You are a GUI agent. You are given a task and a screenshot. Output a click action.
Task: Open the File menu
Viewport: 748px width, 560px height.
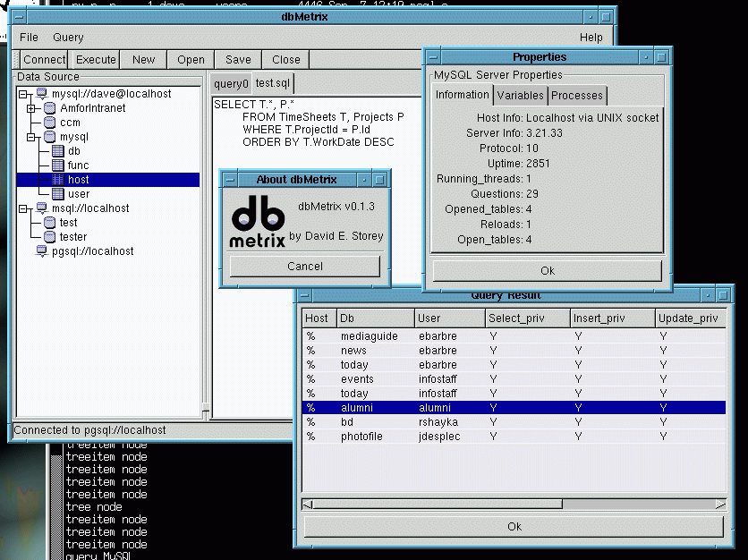29,38
